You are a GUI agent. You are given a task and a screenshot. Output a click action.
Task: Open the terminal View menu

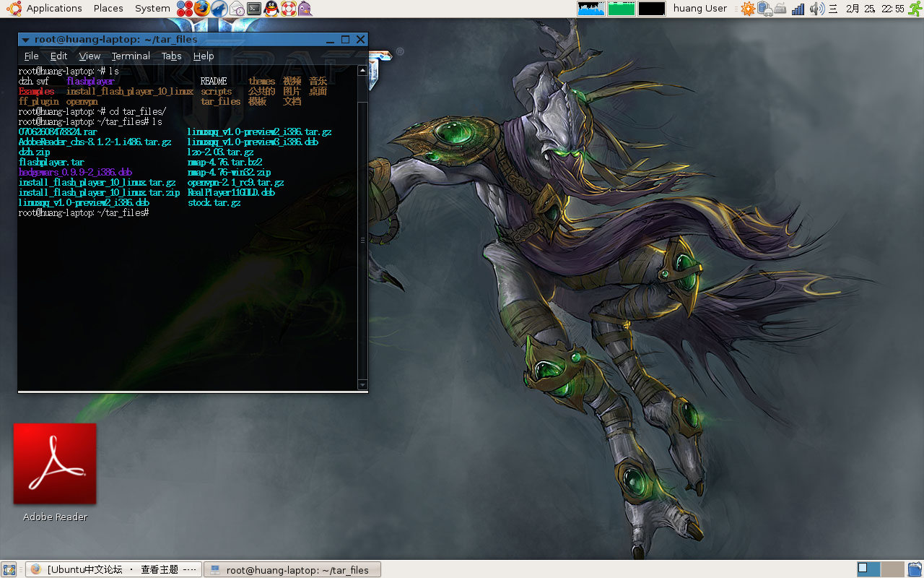point(90,56)
